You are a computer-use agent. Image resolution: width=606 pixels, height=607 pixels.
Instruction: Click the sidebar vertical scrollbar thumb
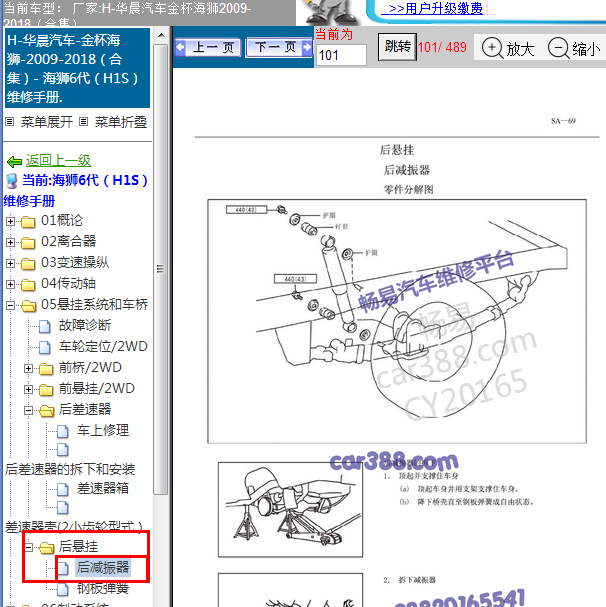click(x=160, y=269)
